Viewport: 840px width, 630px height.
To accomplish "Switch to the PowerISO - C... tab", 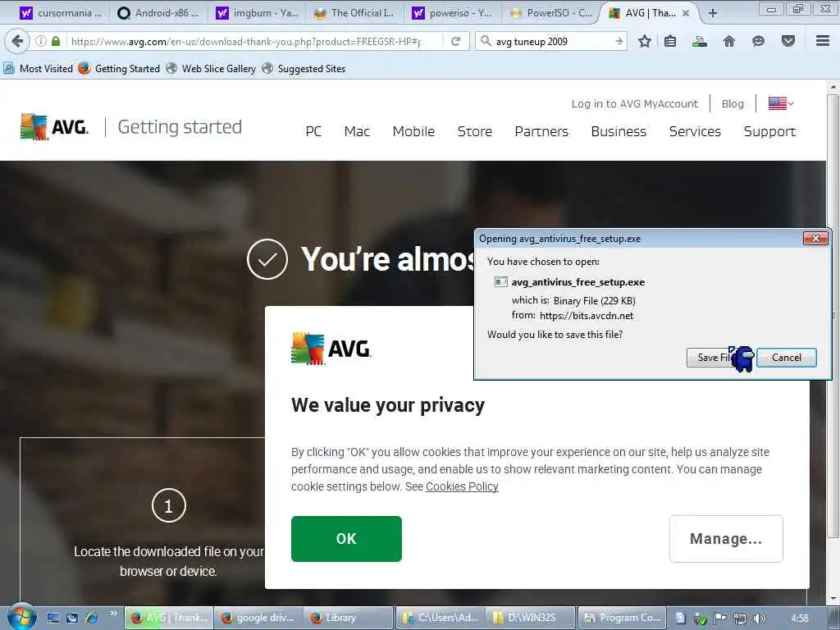I will 552,13.
